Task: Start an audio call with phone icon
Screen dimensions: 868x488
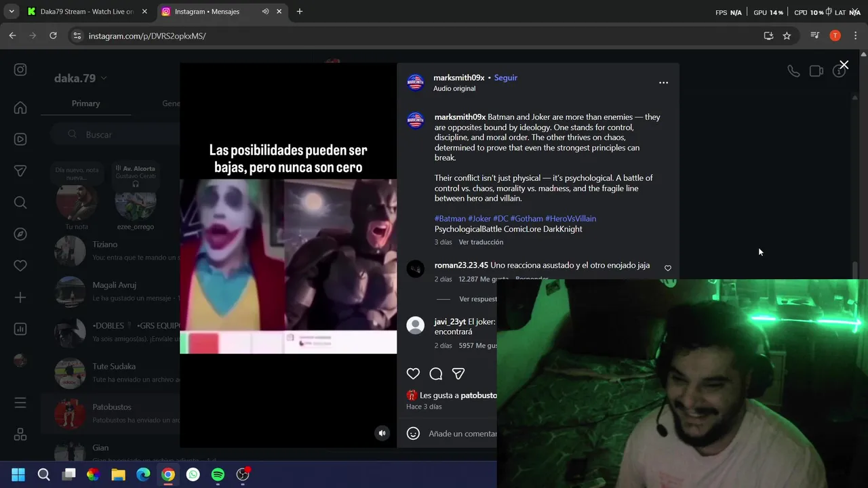Action: 793,70
